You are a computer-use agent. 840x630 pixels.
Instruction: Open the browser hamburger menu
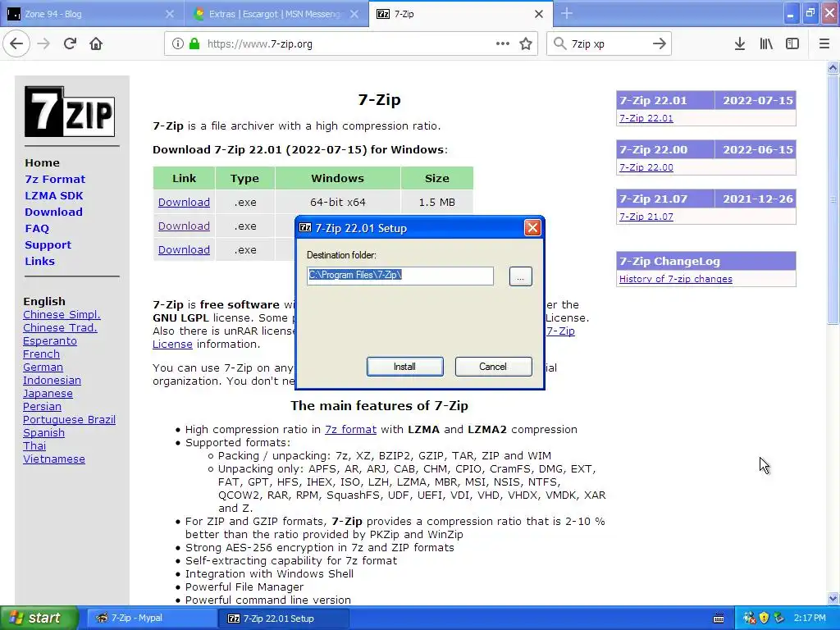(x=824, y=43)
